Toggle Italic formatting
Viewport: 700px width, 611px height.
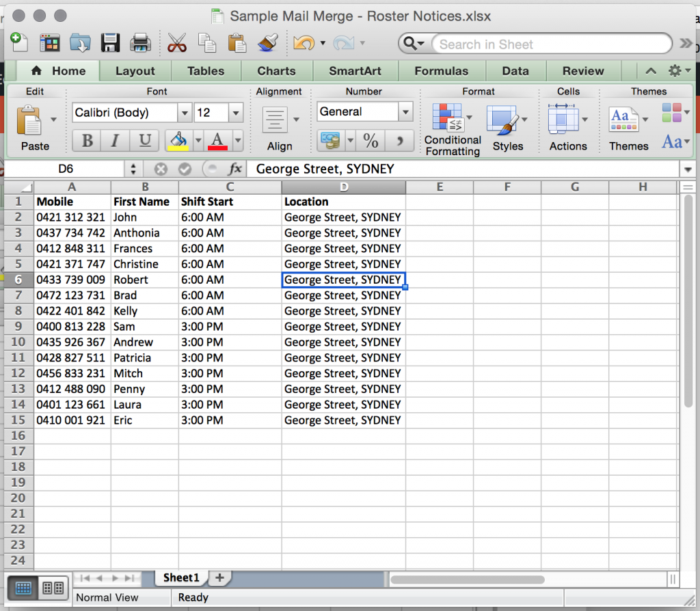(116, 141)
